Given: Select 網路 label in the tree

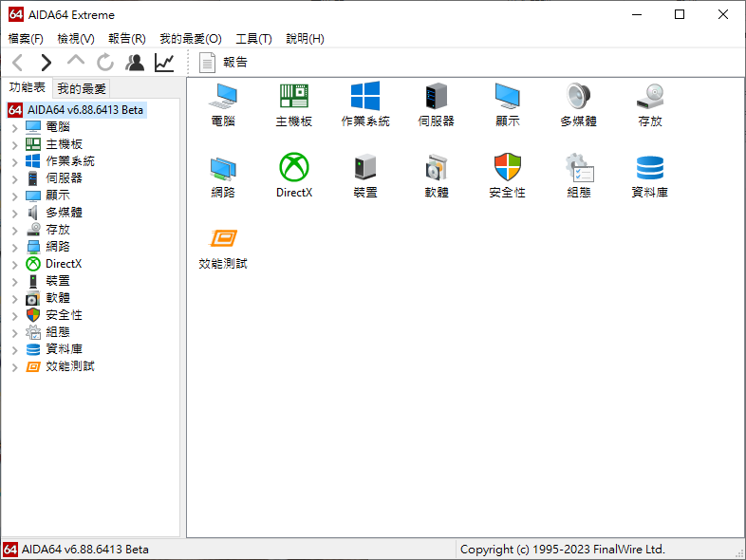Looking at the screenshot, I should pyautogui.click(x=58, y=247).
